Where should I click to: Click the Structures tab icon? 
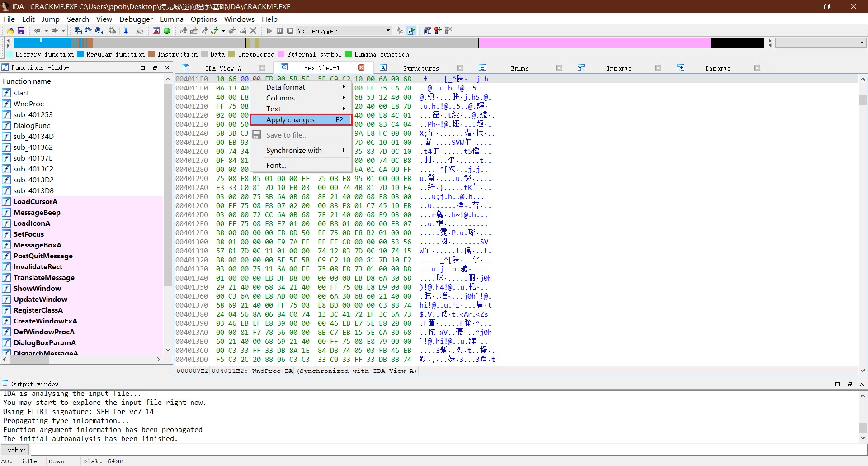click(383, 67)
